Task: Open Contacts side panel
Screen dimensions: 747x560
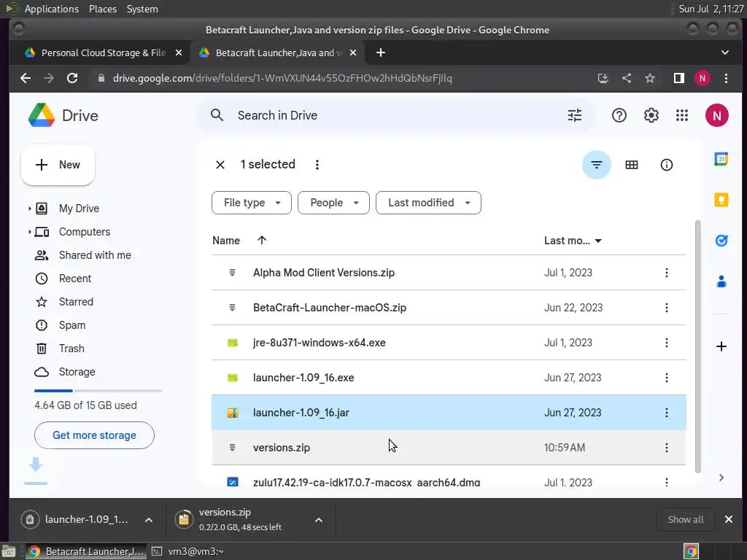Action: pos(721,281)
